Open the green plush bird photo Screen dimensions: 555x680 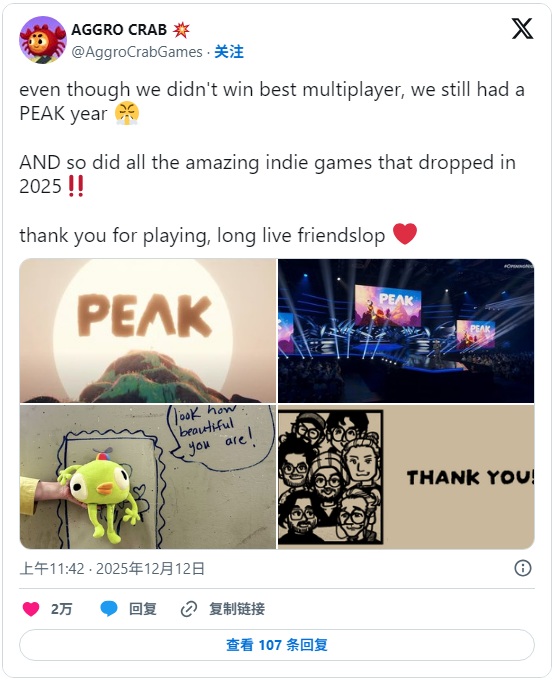point(148,477)
